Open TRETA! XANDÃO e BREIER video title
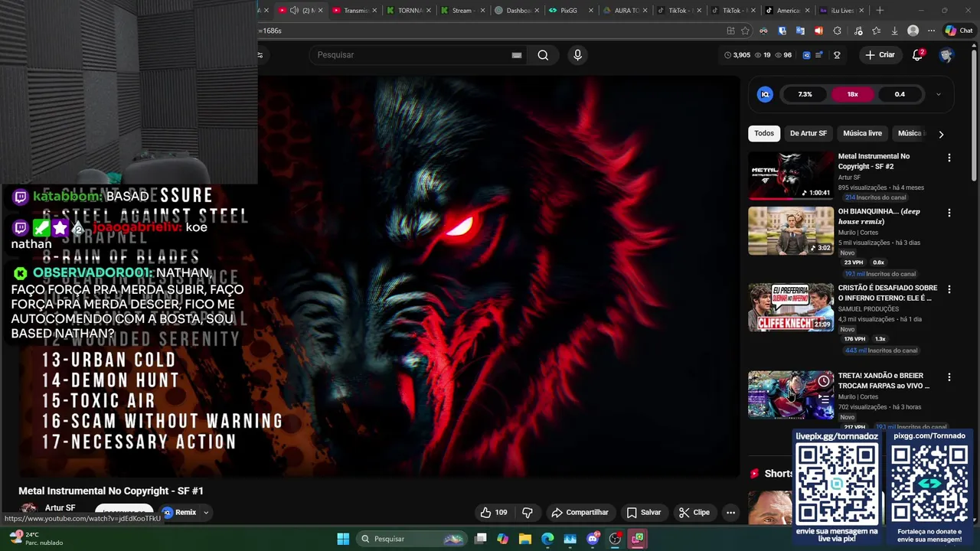Viewport: 980px width, 551px height. (884, 380)
